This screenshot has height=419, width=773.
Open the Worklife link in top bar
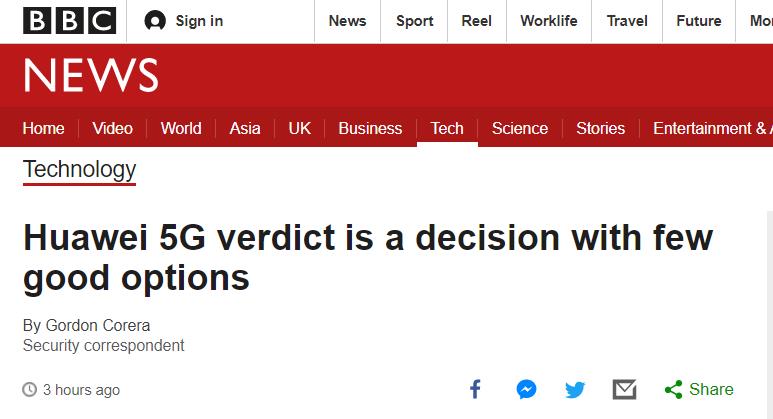[549, 21]
